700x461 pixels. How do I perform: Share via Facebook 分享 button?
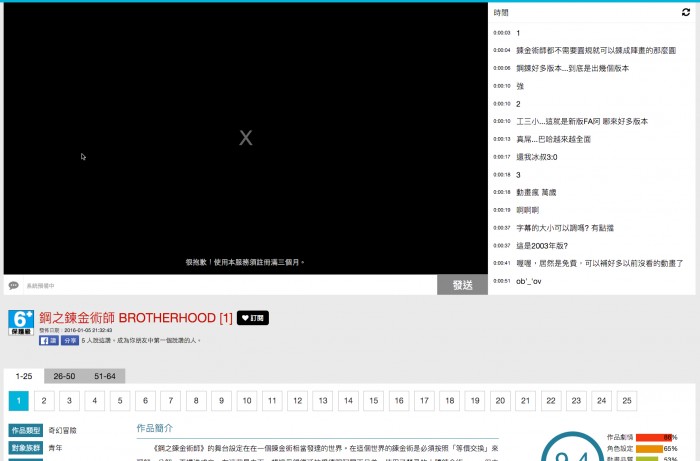click(70, 341)
